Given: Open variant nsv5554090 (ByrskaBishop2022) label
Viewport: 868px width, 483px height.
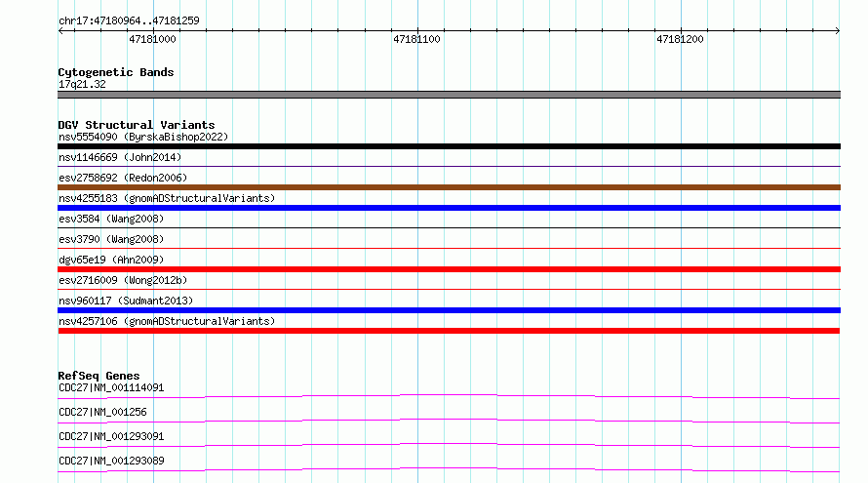Looking at the screenshot, I should [143, 137].
